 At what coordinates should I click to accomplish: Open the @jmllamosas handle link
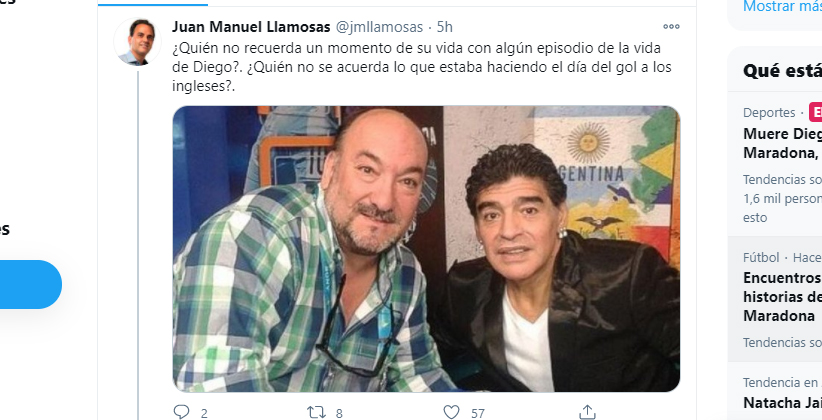pos(378,27)
